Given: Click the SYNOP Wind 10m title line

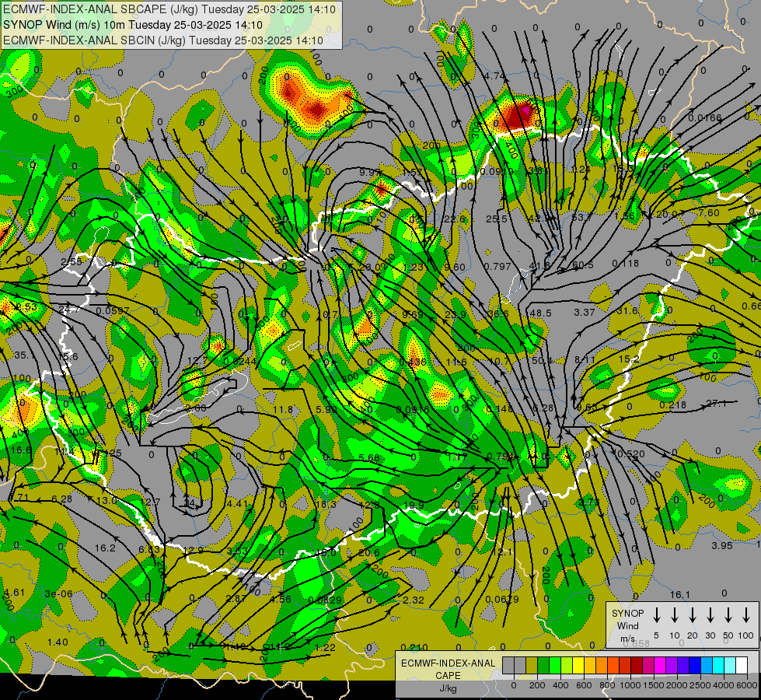Looking at the screenshot, I should point(132,25).
